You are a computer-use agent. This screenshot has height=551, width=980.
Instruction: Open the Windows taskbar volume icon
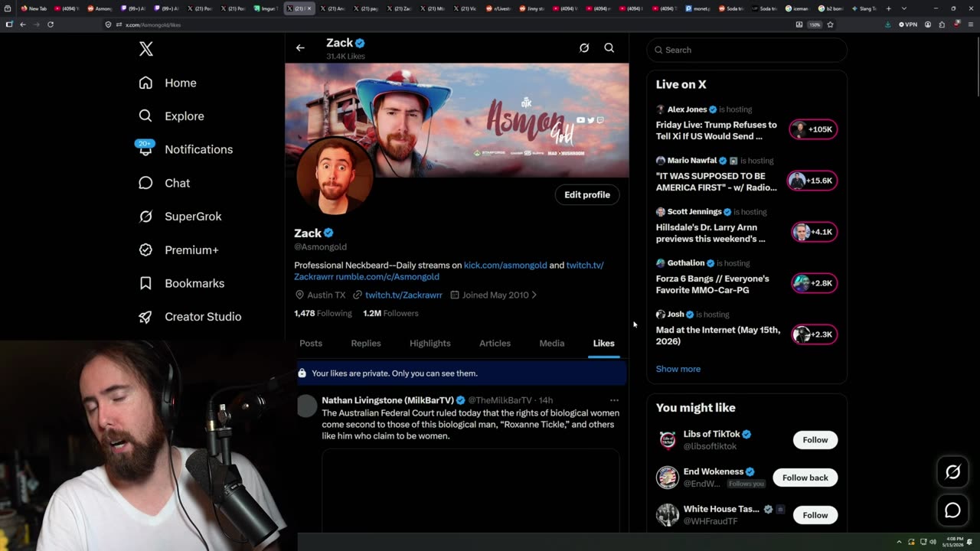pyautogui.click(x=933, y=542)
